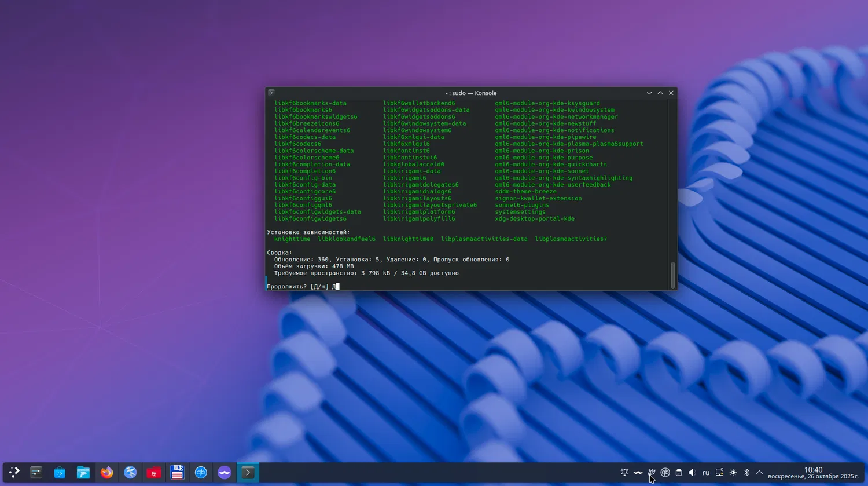Click package name "libkf6bookmarks-data"

tap(310, 103)
